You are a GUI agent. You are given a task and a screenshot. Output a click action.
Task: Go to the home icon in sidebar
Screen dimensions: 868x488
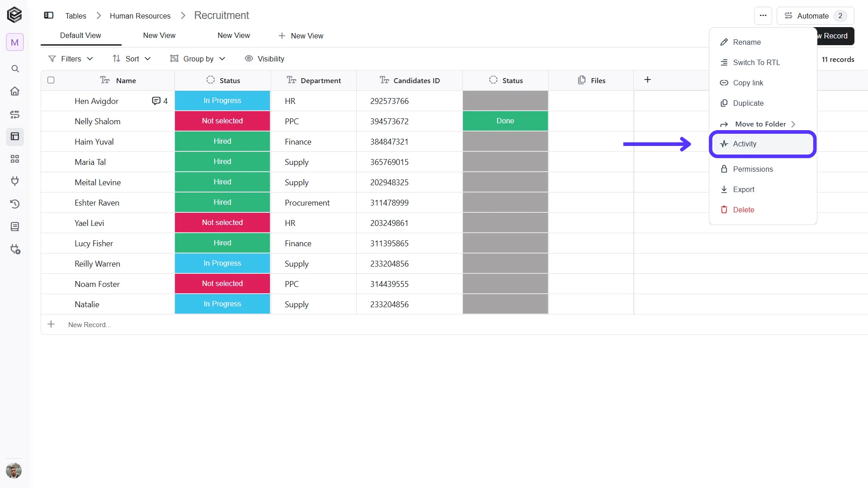pyautogui.click(x=15, y=91)
